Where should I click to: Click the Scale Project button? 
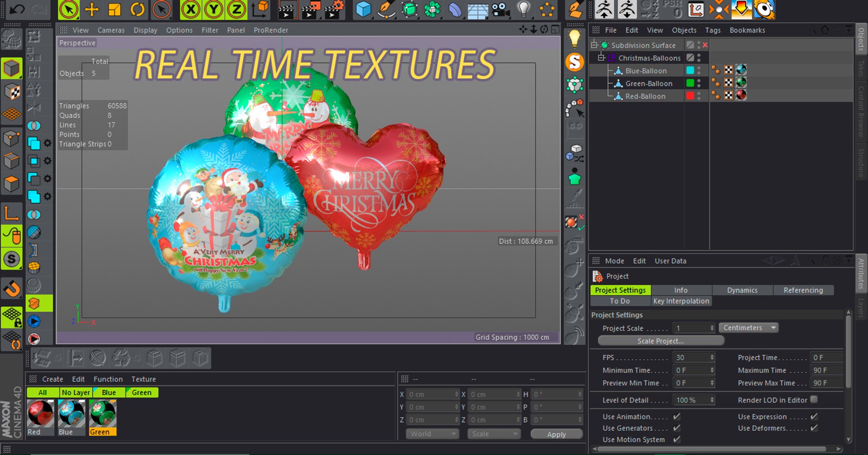point(660,341)
